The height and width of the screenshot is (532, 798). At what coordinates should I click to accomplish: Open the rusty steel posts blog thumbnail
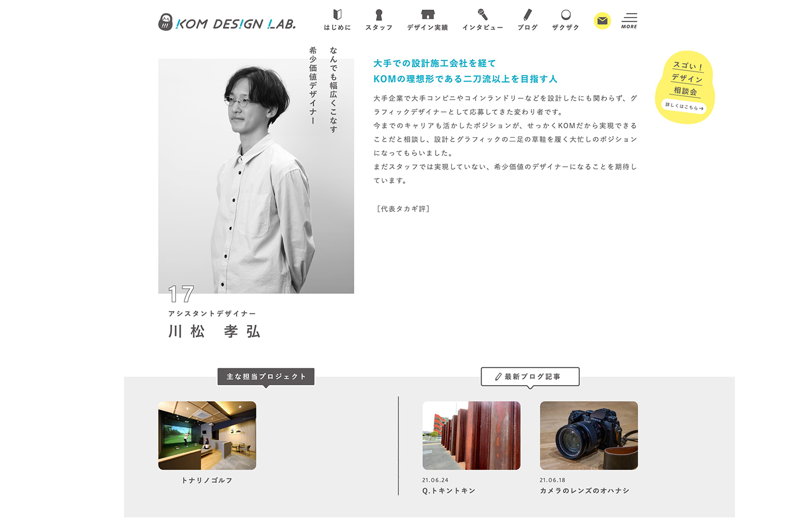click(x=471, y=435)
